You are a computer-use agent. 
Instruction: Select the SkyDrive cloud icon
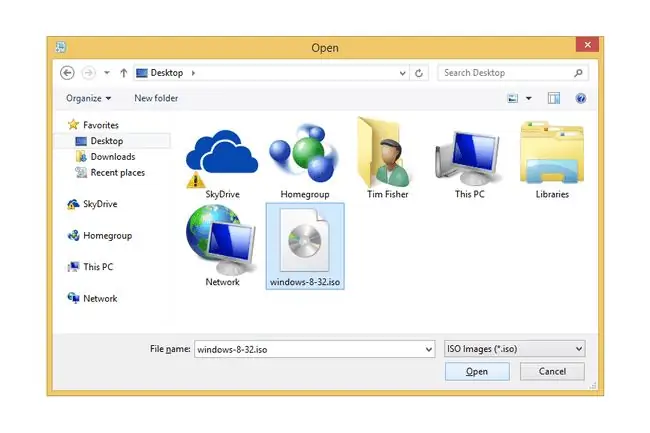(x=222, y=159)
